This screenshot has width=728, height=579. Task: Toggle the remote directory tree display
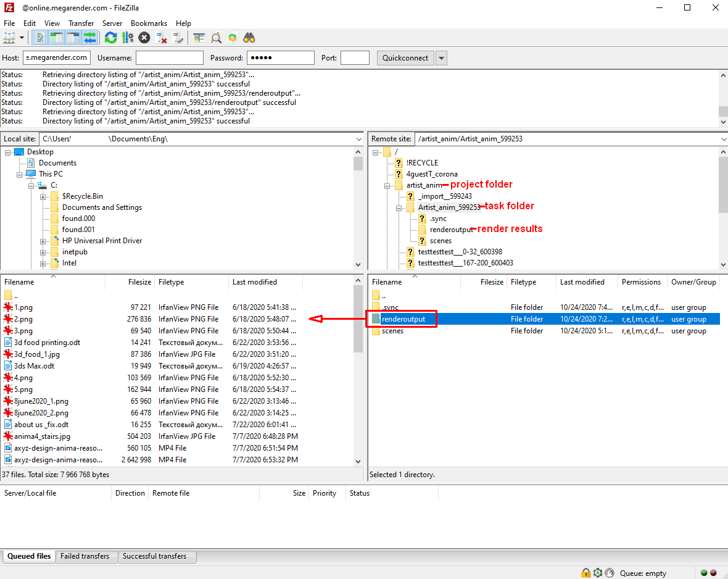point(73,38)
